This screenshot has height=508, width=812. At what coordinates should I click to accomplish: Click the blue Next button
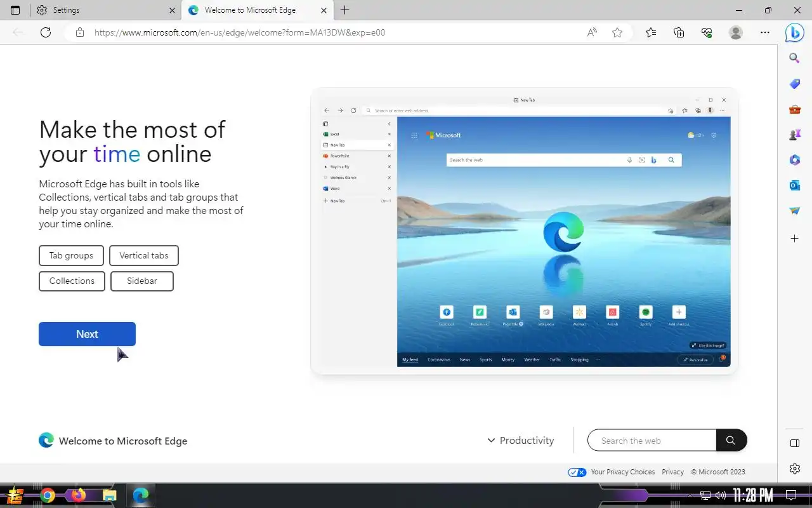[x=87, y=334]
